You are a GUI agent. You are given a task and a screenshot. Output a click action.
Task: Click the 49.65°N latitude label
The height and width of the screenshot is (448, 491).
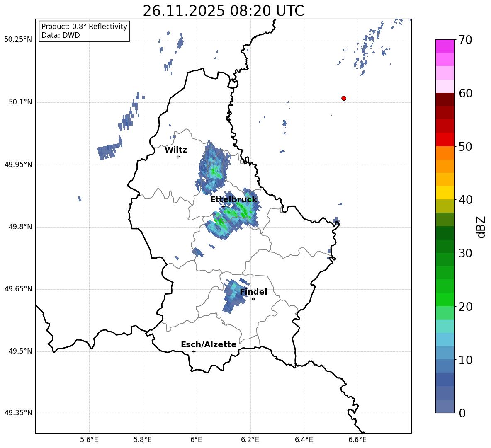18,289
